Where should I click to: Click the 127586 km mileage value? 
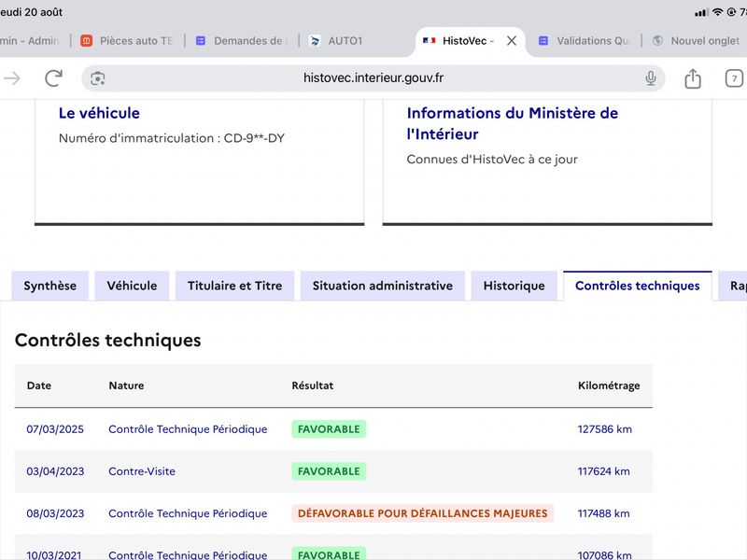click(x=605, y=429)
